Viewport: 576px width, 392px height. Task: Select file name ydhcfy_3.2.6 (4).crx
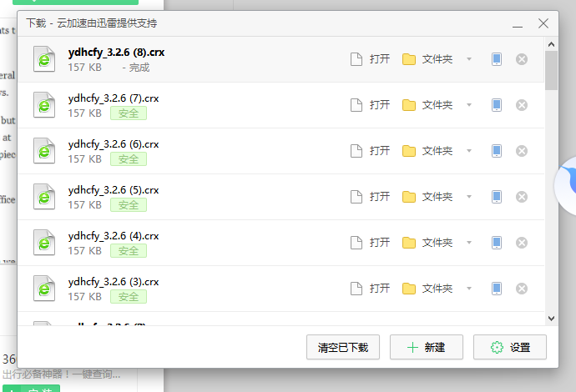click(x=114, y=236)
